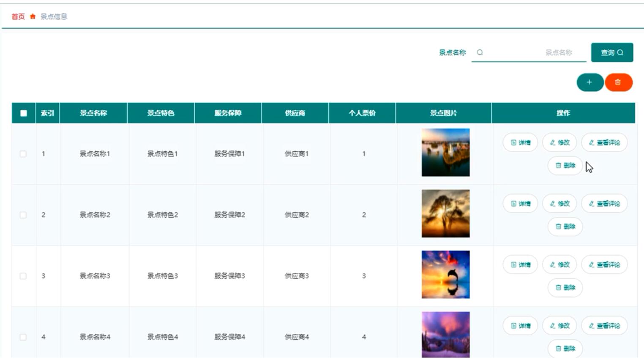The image size is (644, 360).
Task: Click the cell 景点特色2
Action: [x=162, y=215]
